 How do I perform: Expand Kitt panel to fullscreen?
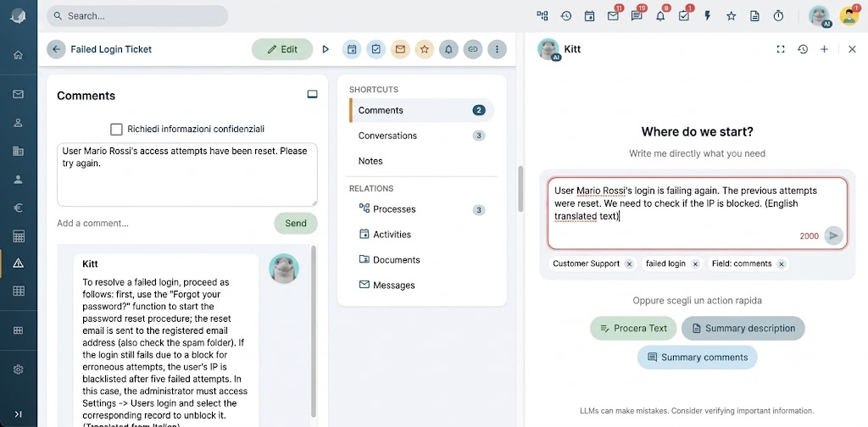[x=781, y=49]
